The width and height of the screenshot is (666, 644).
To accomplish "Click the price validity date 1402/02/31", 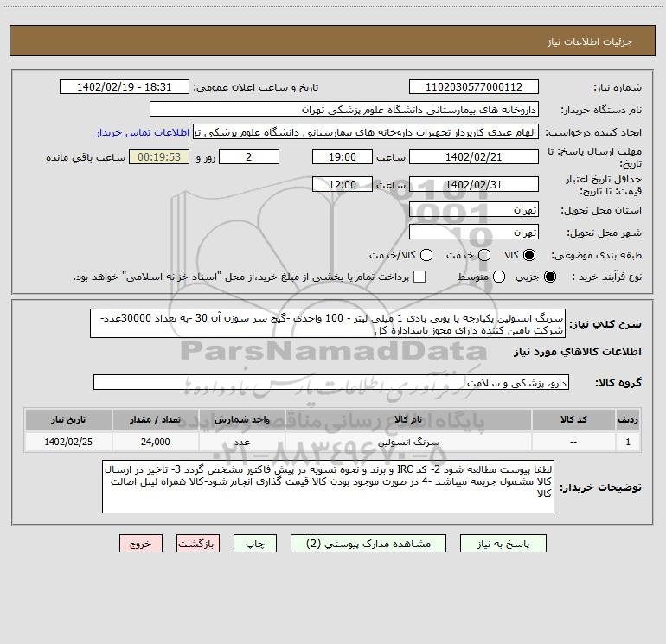I will tap(474, 184).
